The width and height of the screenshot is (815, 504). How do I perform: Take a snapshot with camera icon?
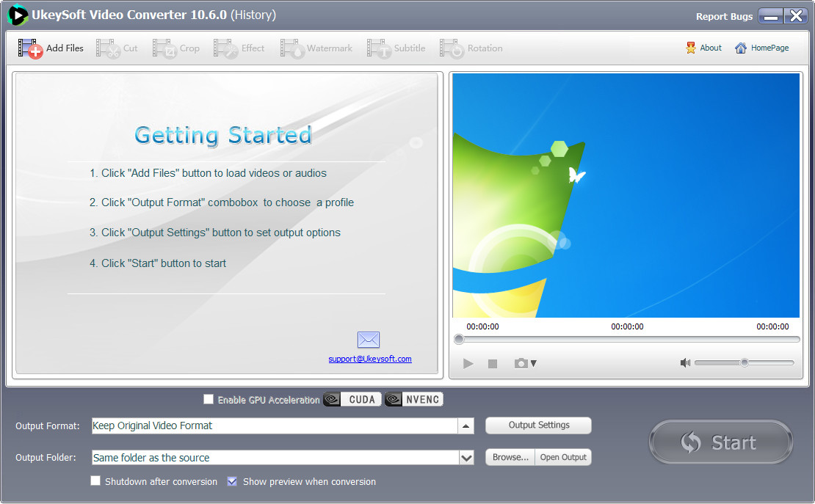[x=521, y=363]
